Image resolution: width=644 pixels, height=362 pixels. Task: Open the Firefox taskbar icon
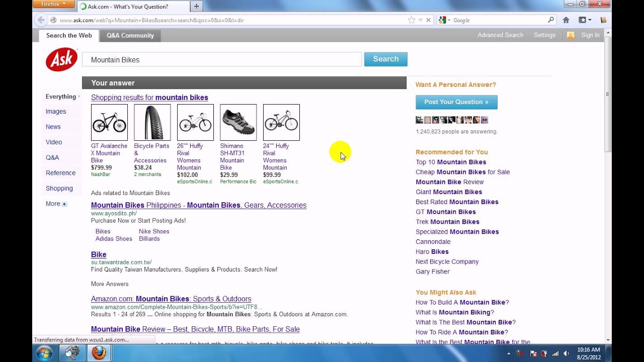pyautogui.click(x=99, y=353)
